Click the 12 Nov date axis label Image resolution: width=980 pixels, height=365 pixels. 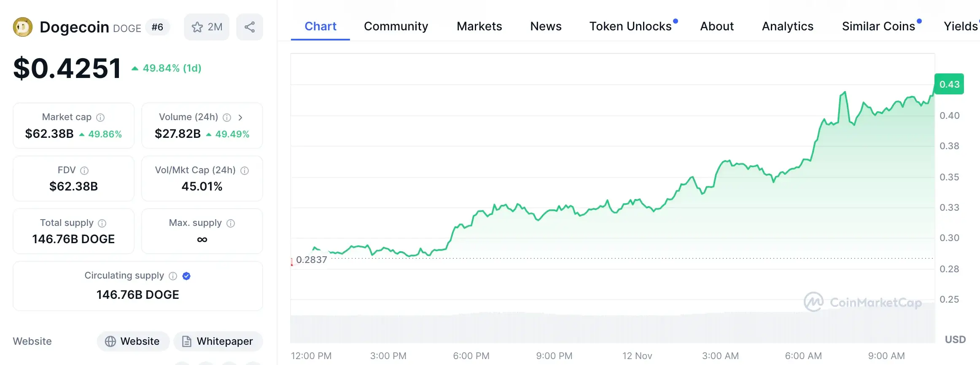[637, 356]
